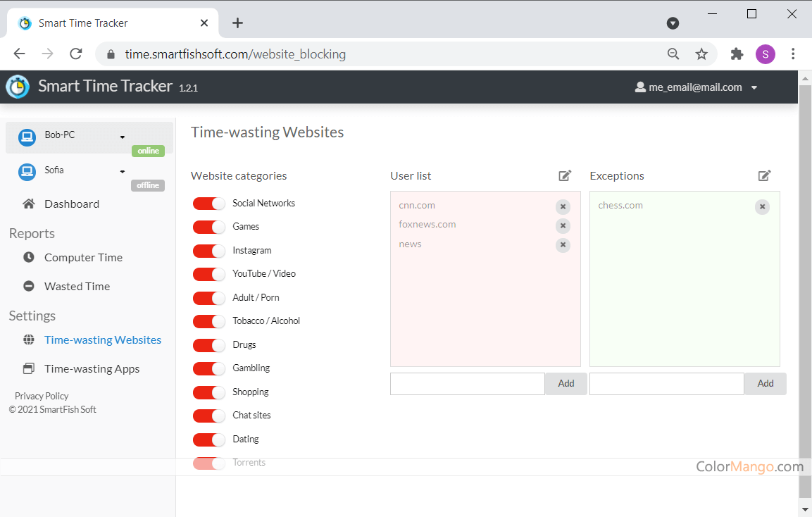Delete chess.com from Exceptions
This screenshot has height=517, width=812.
click(x=762, y=206)
